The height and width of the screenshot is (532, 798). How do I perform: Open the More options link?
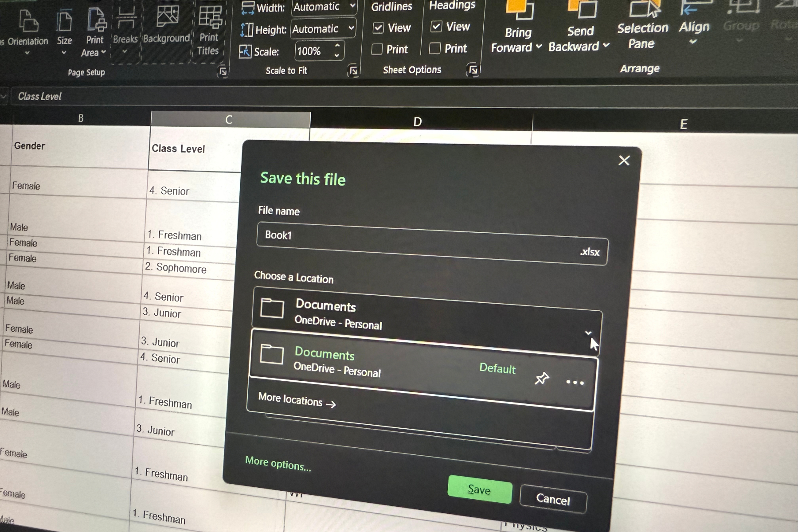click(278, 464)
